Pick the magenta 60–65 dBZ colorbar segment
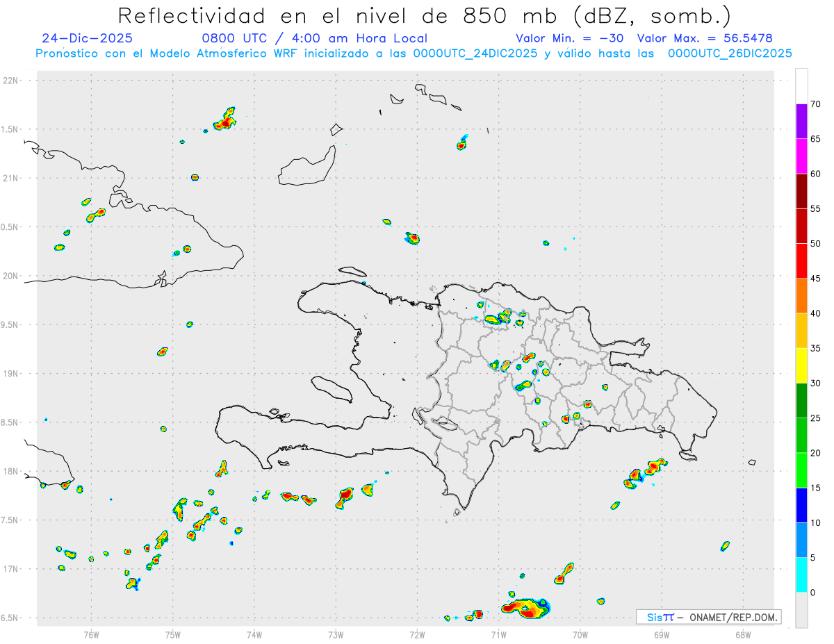 [x=801, y=156]
